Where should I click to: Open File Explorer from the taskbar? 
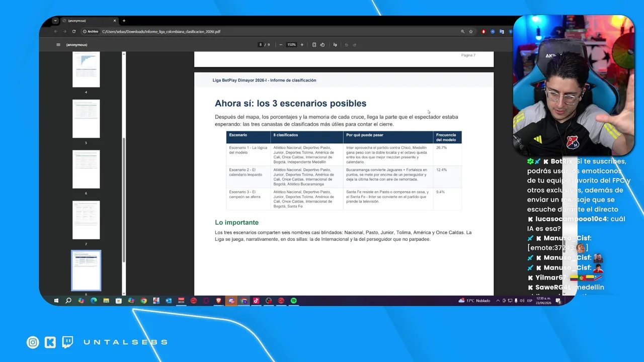pyautogui.click(x=106, y=301)
